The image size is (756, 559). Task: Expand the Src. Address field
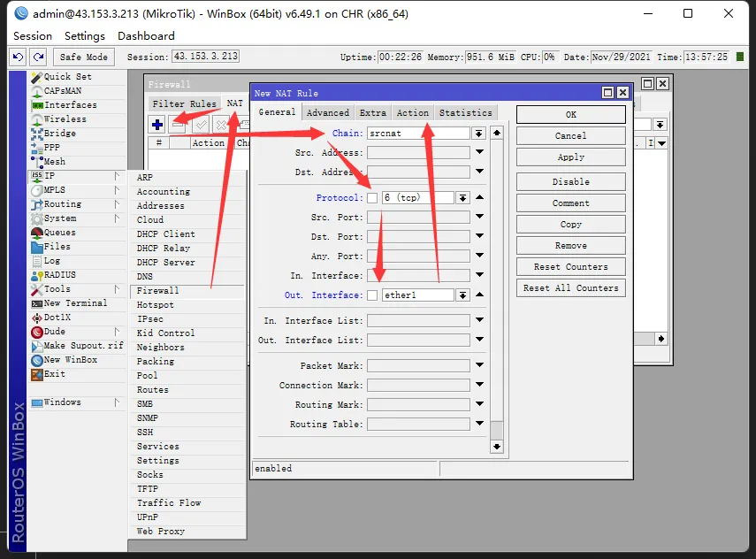pos(478,153)
